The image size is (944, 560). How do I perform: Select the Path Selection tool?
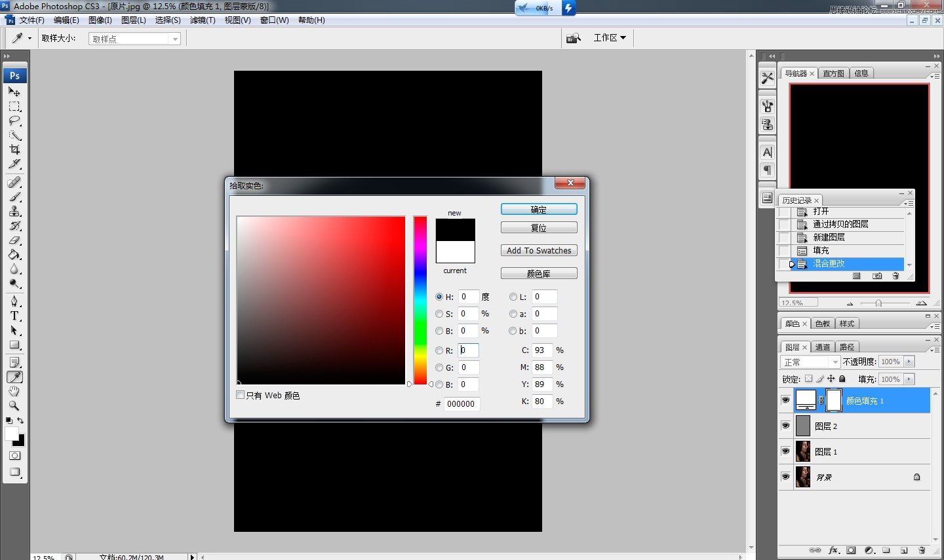tap(14, 331)
